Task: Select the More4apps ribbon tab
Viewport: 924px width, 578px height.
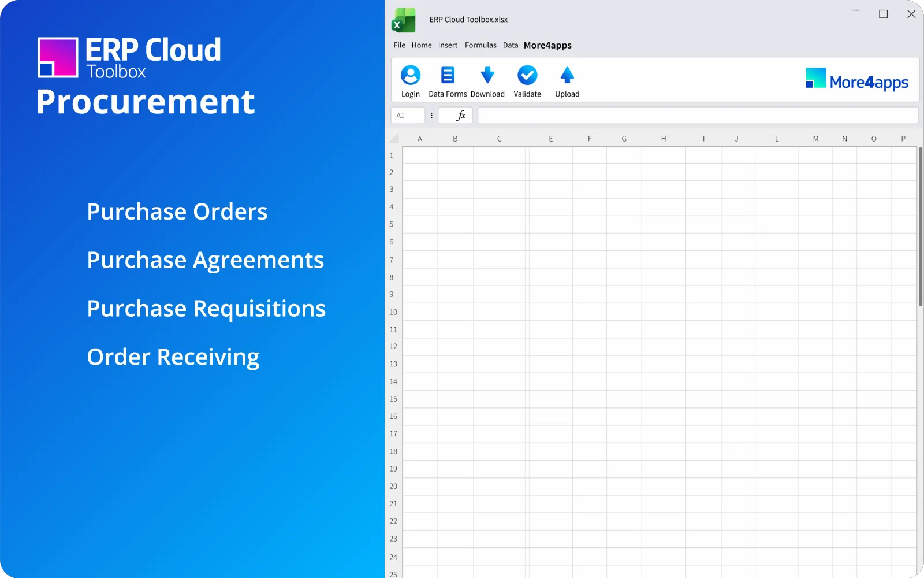Action: (547, 45)
